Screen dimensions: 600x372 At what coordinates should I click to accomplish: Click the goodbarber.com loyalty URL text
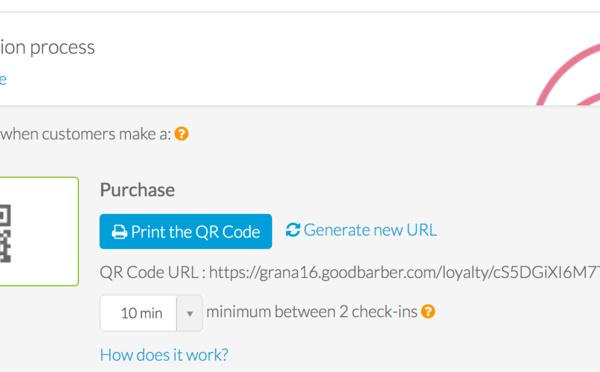click(404, 272)
